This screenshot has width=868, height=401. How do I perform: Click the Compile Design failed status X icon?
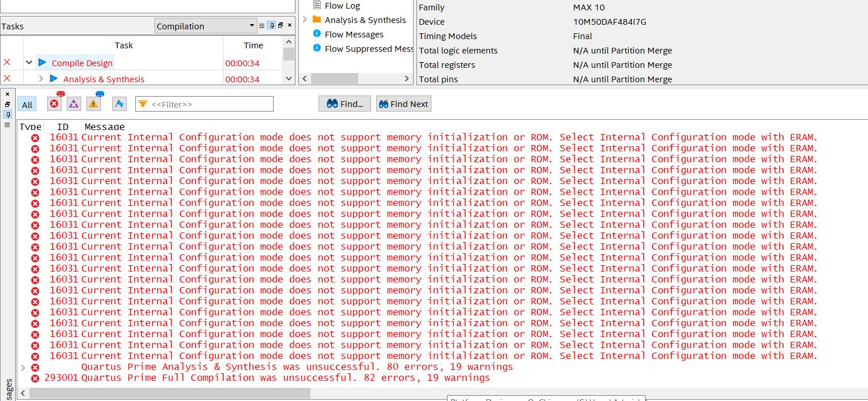(x=7, y=62)
